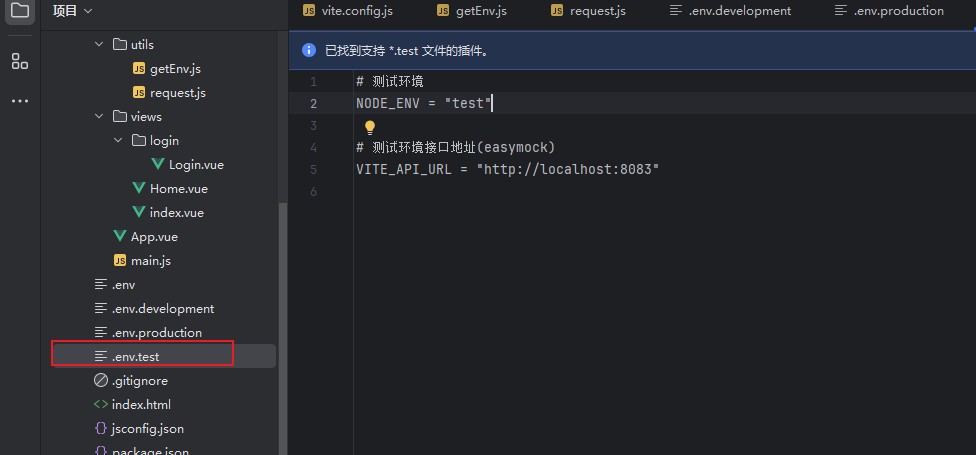
Task: Open the Structure tool window icon
Action: click(20, 61)
